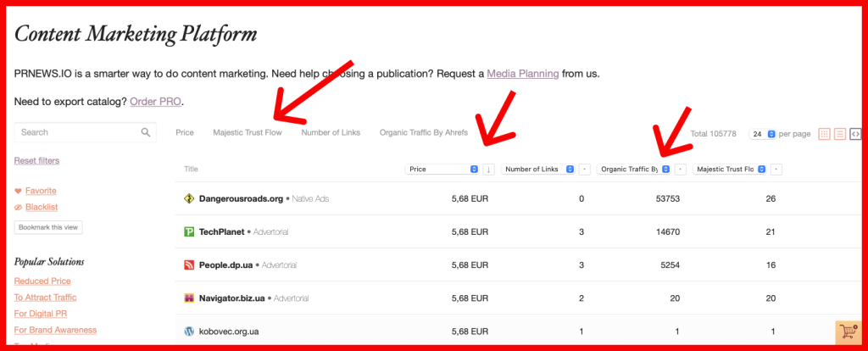The image size is (868, 351).
Task: Click the Price sort direction arrow button
Action: pyautogui.click(x=488, y=170)
